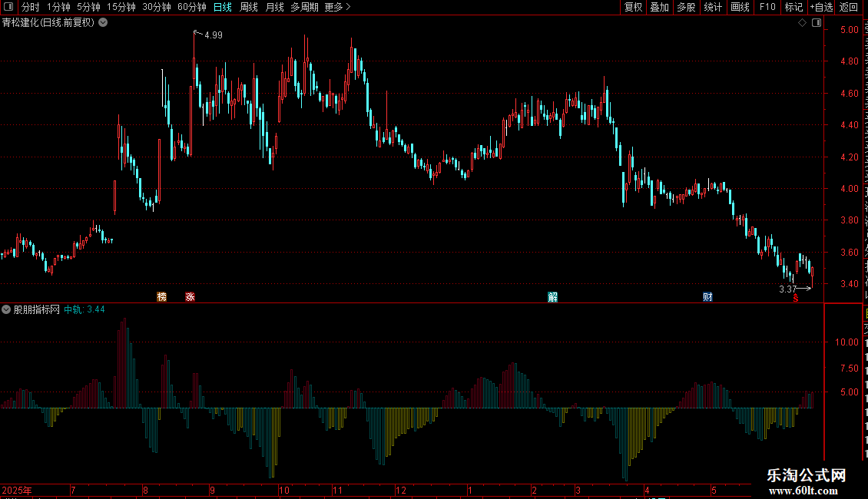This screenshot has height=499, width=868.
Task: Select the 60分钟 period
Action: pyautogui.click(x=191, y=7)
